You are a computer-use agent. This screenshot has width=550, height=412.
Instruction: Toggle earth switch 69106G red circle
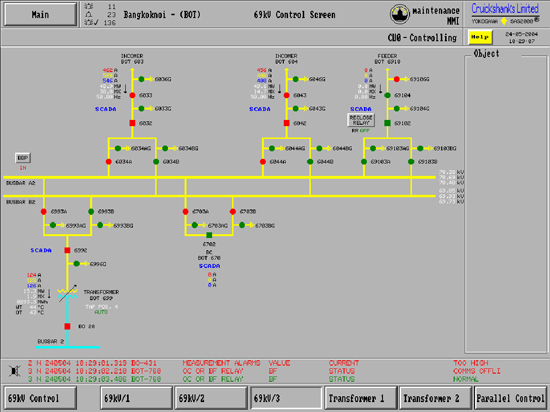point(396,79)
